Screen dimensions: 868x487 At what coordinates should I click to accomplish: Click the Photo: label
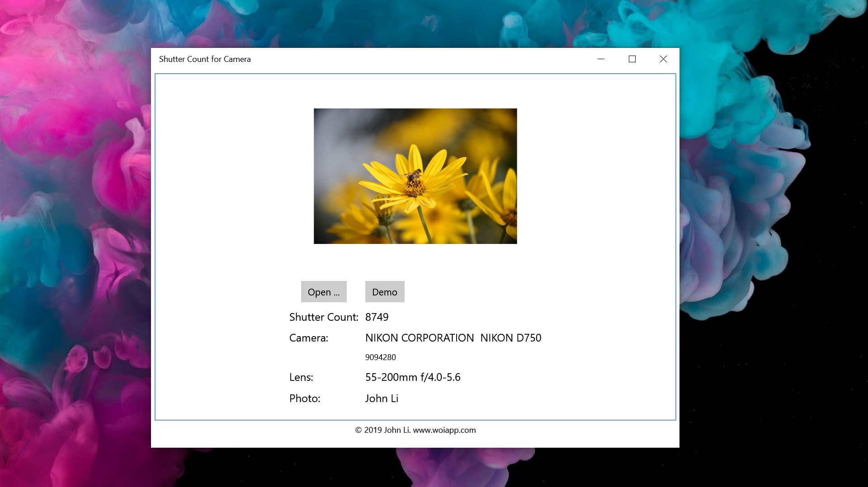point(305,398)
